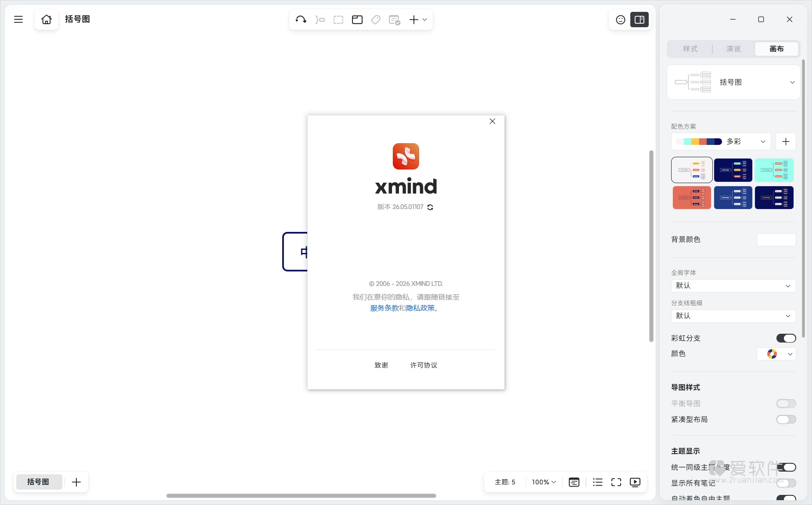812x505 pixels.
Task: Enable the 显示所有笔记 switch
Action: (786, 483)
